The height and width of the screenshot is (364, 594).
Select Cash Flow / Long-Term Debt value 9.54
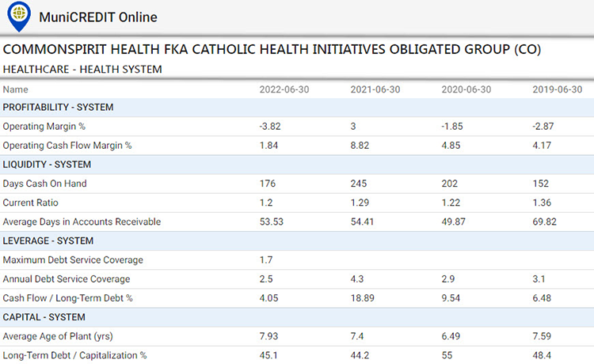pos(451,298)
